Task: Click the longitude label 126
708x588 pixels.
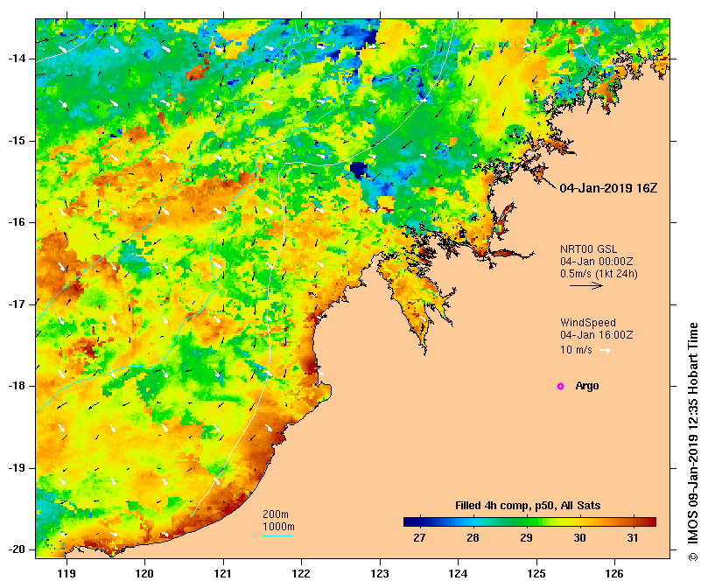Action: click(614, 574)
